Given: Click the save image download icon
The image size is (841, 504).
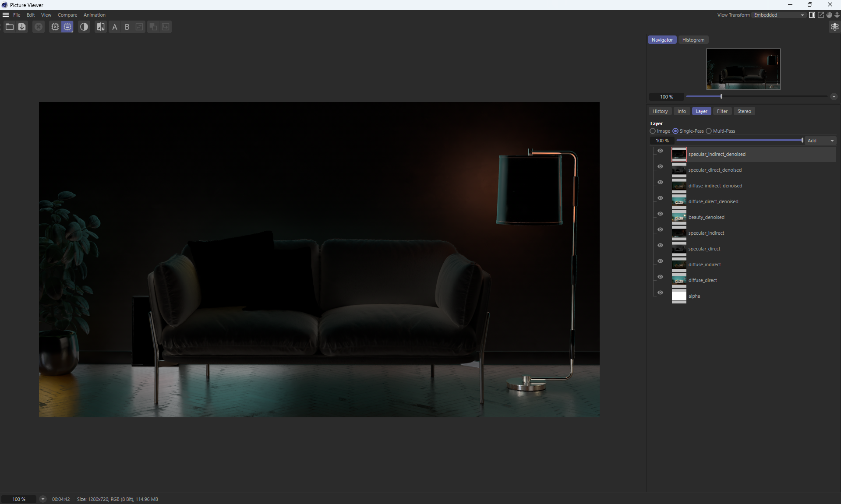Looking at the screenshot, I should (x=22, y=27).
